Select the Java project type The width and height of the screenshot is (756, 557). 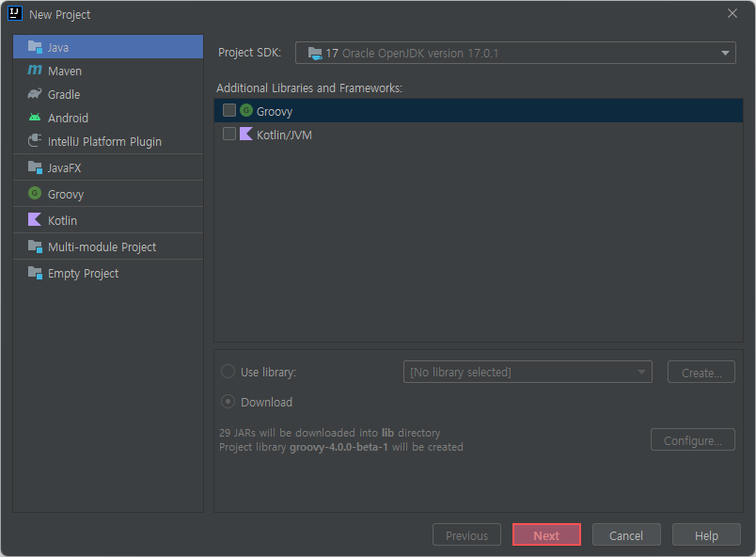pos(108,47)
